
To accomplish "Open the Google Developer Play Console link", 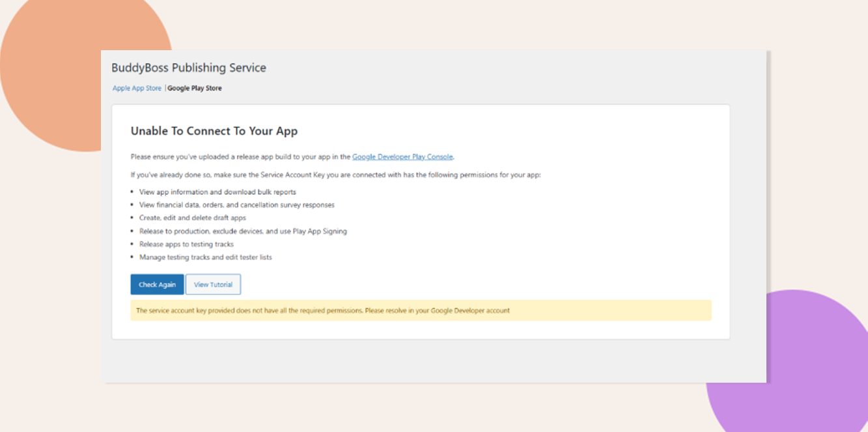I will pos(402,156).
